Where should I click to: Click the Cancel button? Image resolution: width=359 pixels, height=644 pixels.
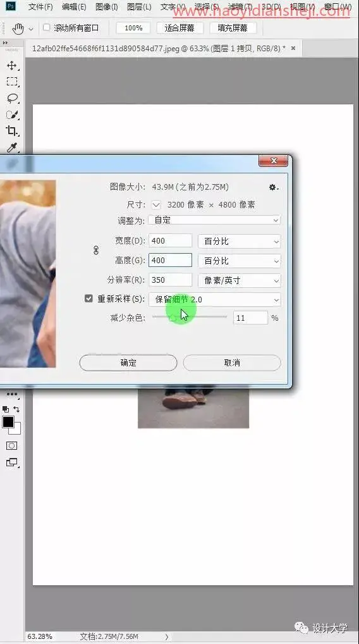click(x=232, y=362)
